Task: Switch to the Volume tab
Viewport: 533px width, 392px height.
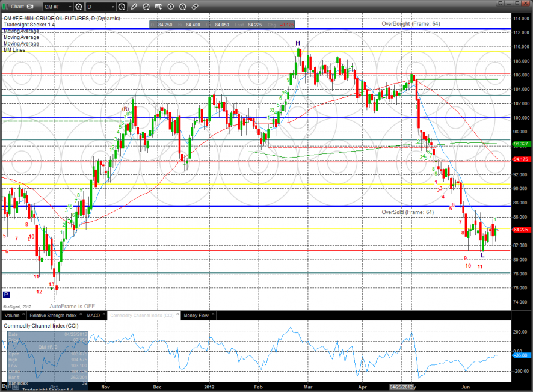Action: click(11, 315)
